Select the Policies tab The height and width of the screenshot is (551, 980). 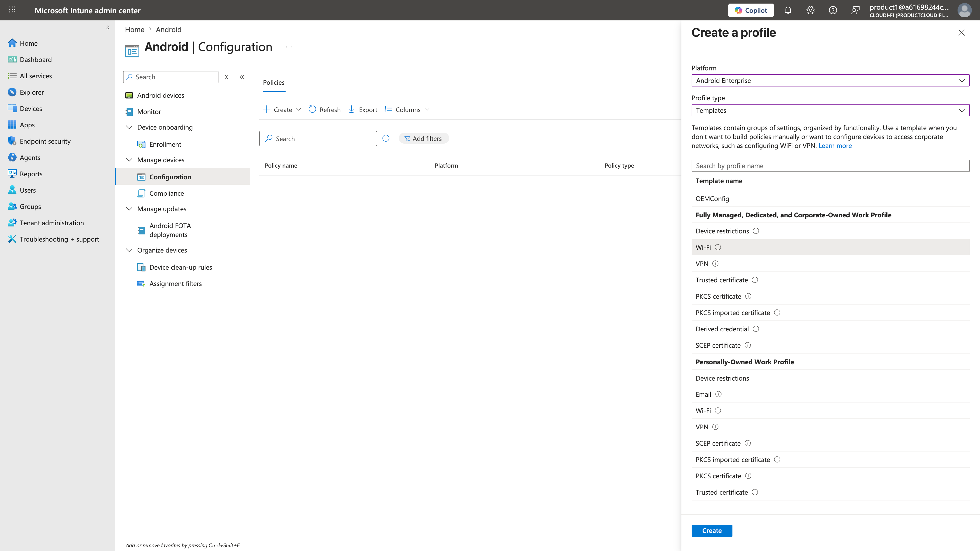[274, 83]
